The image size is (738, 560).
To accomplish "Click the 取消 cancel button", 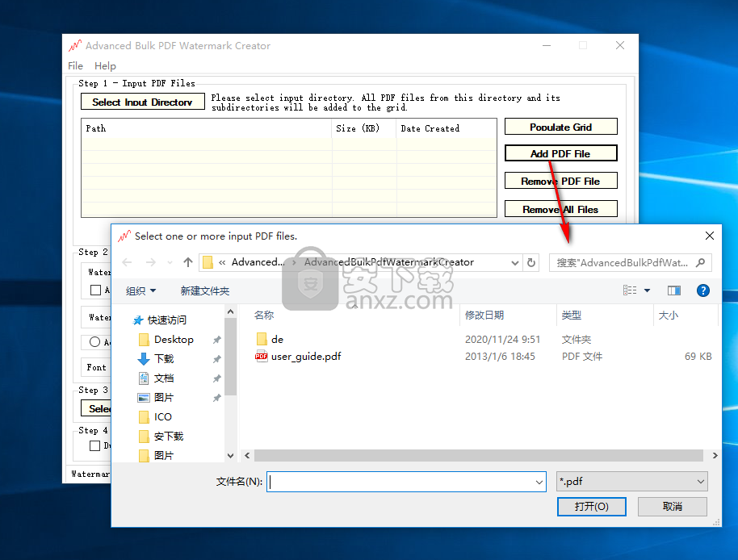I will (x=672, y=507).
